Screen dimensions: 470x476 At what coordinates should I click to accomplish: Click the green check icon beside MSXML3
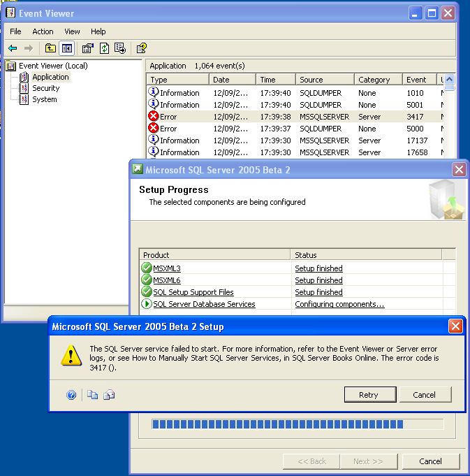[x=147, y=268]
